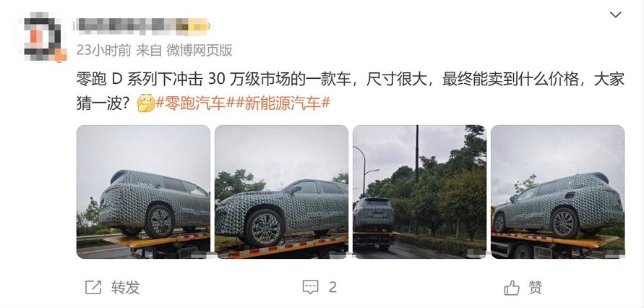View fourth photo of SUV on flatbed
Image resolution: width=644 pixels, height=308 pixels.
pos(557,192)
